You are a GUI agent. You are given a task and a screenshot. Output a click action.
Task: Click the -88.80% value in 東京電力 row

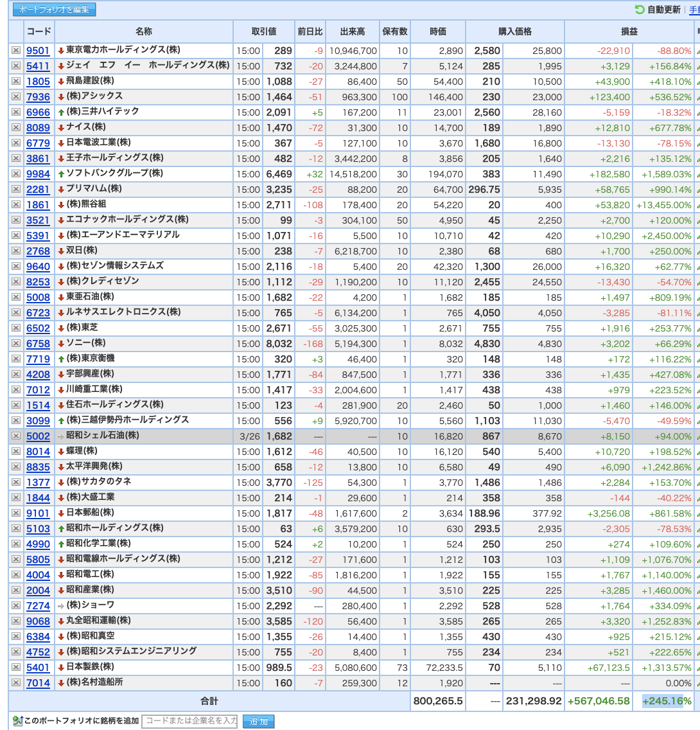click(x=674, y=51)
